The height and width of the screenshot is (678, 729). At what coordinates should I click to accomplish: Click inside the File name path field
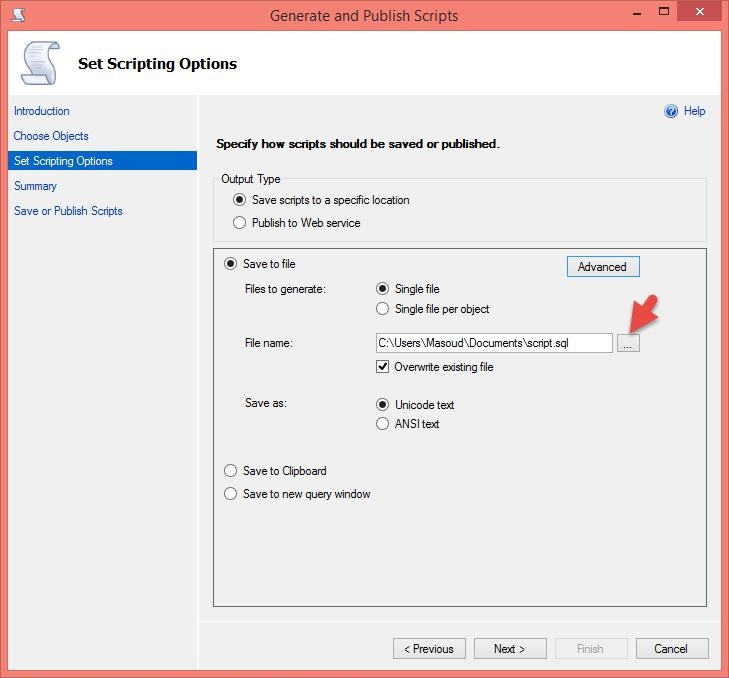coord(494,343)
